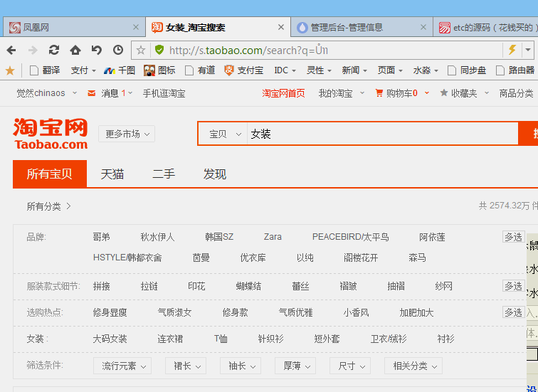
Task: Click 淘宝网首页 link
Action: point(283,93)
